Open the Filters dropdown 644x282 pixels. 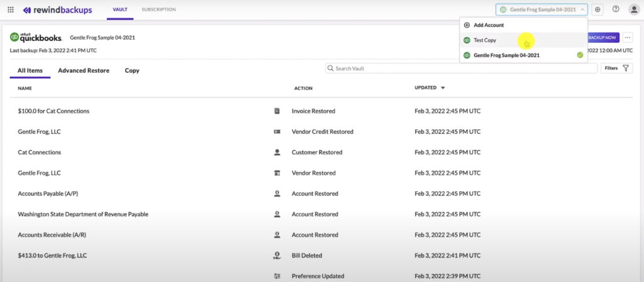(x=616, y=68)
